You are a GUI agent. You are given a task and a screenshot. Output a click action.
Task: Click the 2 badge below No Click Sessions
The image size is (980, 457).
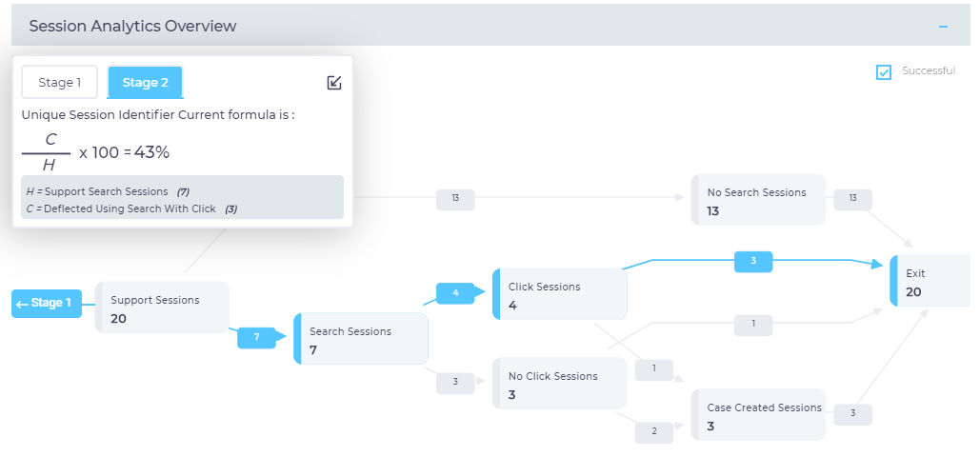654,431
